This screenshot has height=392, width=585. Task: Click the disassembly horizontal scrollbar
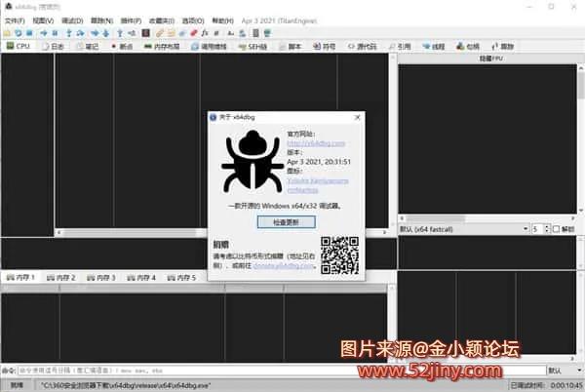pos(221,232)
